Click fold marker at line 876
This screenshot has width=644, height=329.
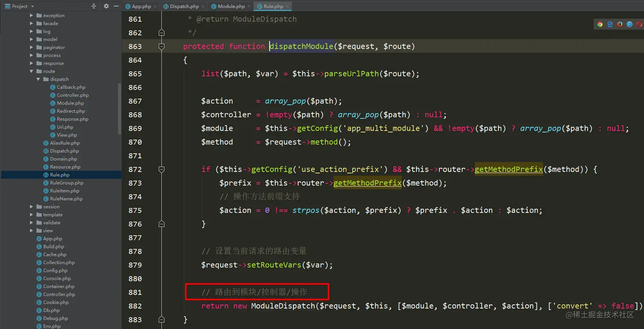coord(161,224)
